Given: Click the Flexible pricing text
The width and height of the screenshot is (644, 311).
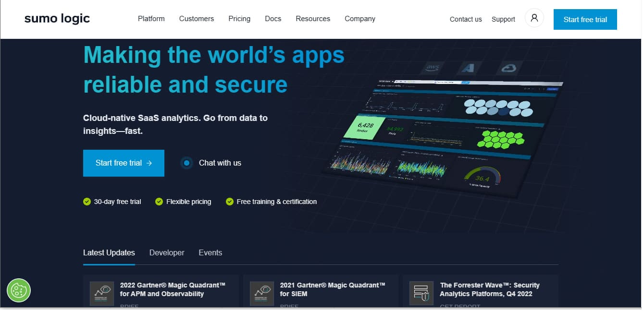Looking at the screenshot, I should [x=188, y=202].
